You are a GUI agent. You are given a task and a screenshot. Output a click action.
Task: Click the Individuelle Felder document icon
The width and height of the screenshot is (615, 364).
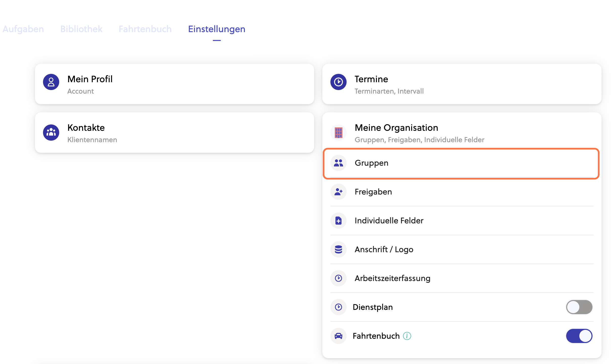(338, 221)
